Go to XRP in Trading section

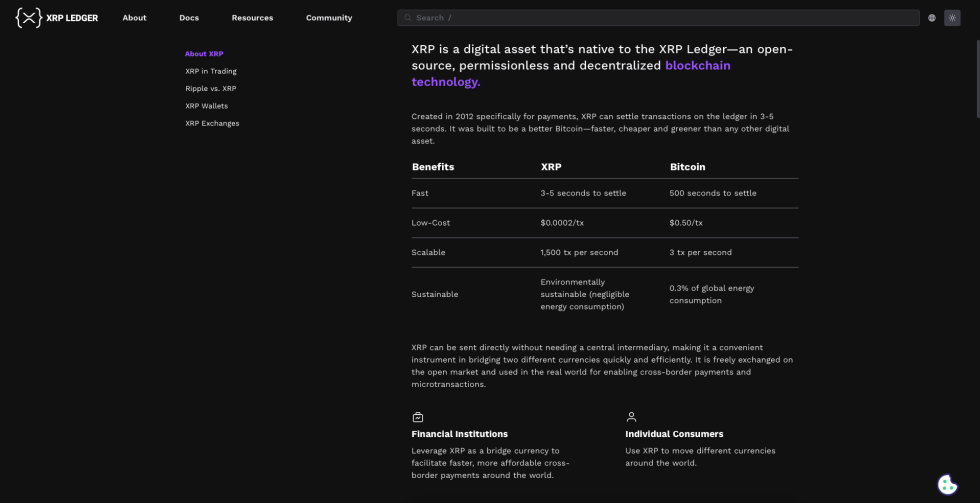[x=211, y=71]
